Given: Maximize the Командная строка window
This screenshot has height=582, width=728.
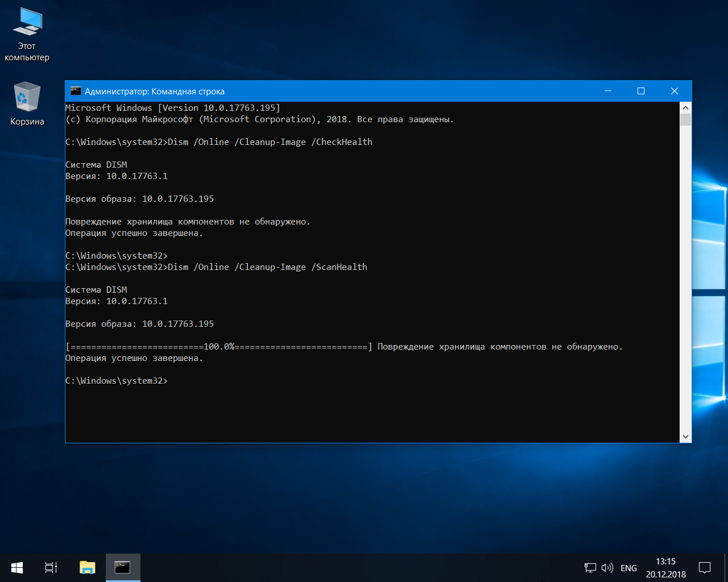Looking at the screenshot, I should [x=641, y=91].
